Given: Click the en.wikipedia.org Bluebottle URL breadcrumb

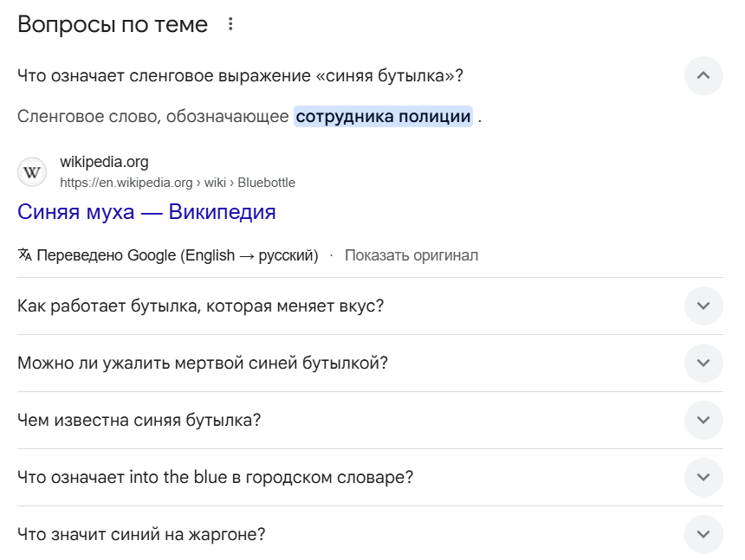Looking at the screenshot, I should tap(177, 183).
